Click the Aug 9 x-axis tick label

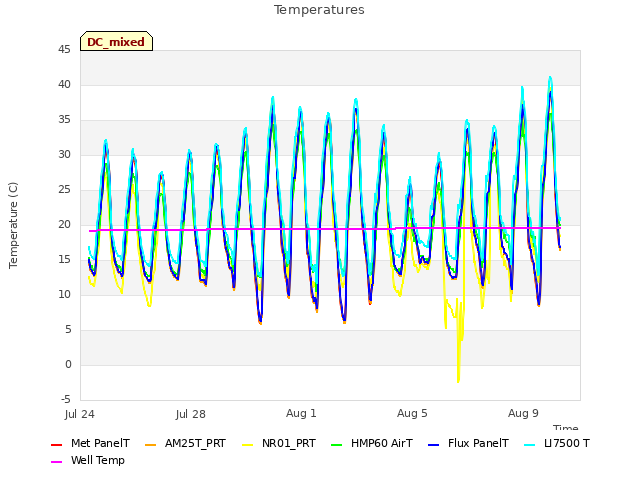pos(523,413)
